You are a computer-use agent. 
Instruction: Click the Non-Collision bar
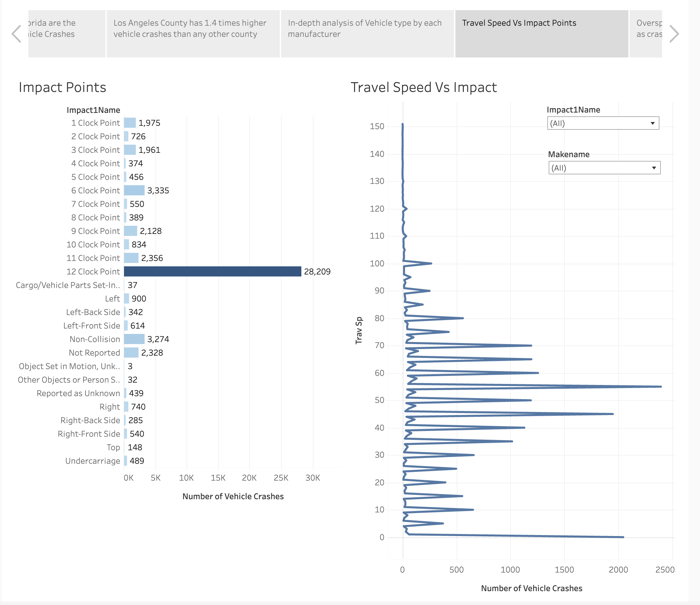click(x=134, y=339)
